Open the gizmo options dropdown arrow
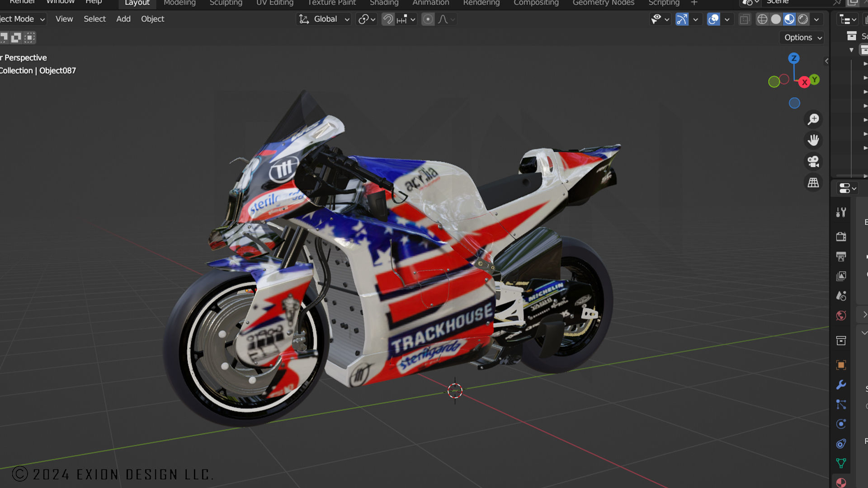The width and height of the screenshot is (868, 488). point(696,19)
